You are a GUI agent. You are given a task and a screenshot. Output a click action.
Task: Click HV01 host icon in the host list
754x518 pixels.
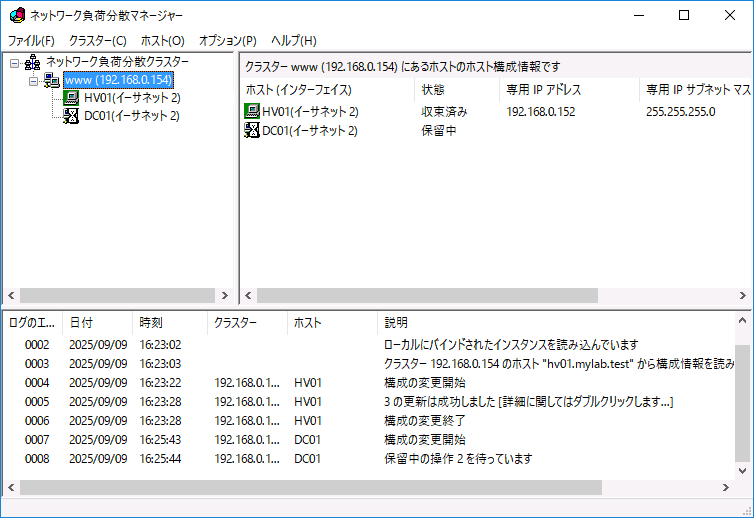[252, 112]
